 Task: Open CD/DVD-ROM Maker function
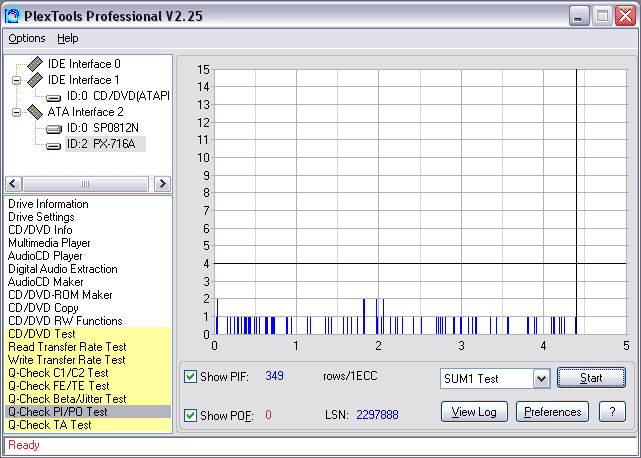[x=60, y=295]
